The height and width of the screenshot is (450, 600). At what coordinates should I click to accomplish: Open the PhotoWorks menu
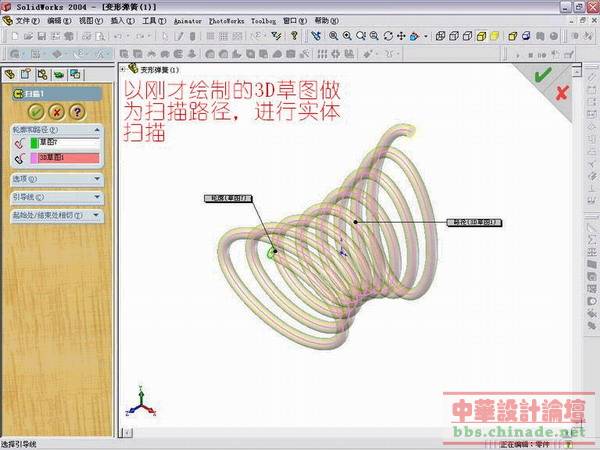point(227,21)
